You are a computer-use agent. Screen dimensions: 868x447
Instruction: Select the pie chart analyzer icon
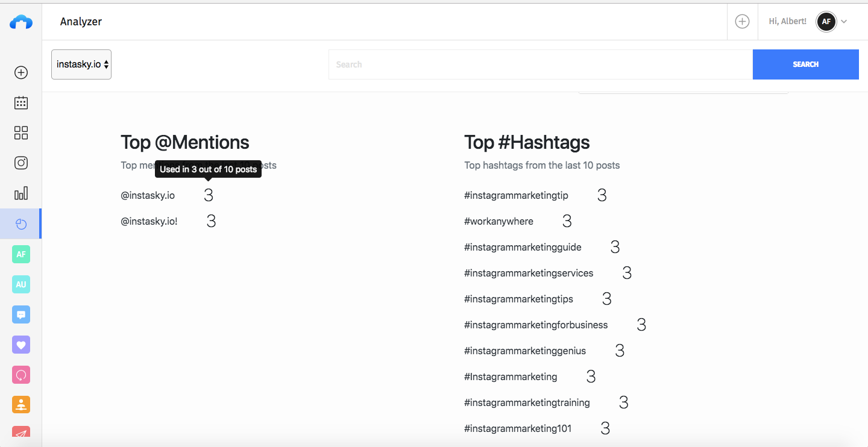pos(21,224)
